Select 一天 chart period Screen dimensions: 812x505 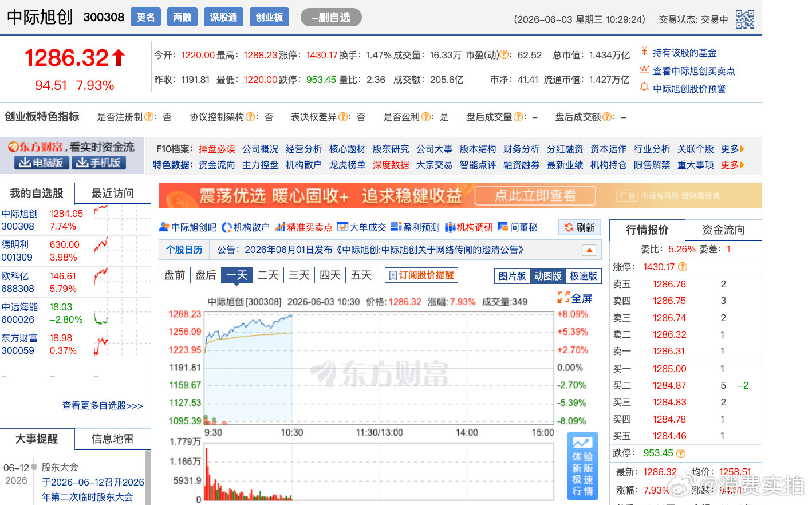[236, 275]
